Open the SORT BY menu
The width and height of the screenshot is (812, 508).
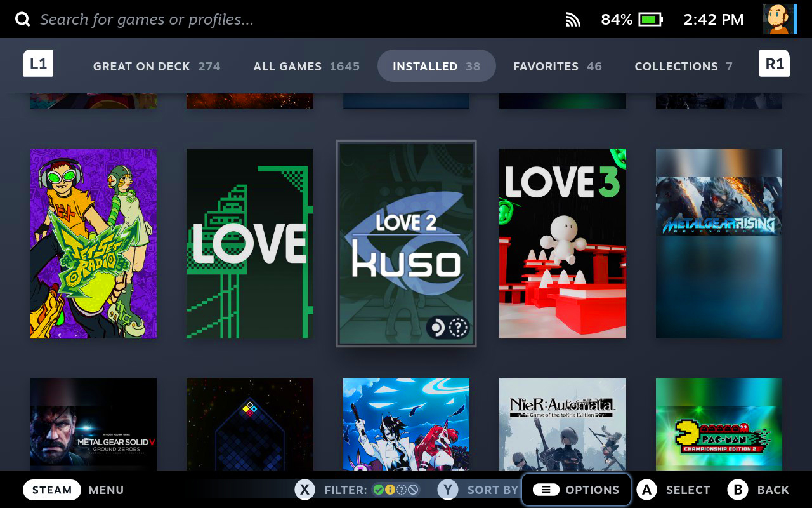click(x=493, y=490)
